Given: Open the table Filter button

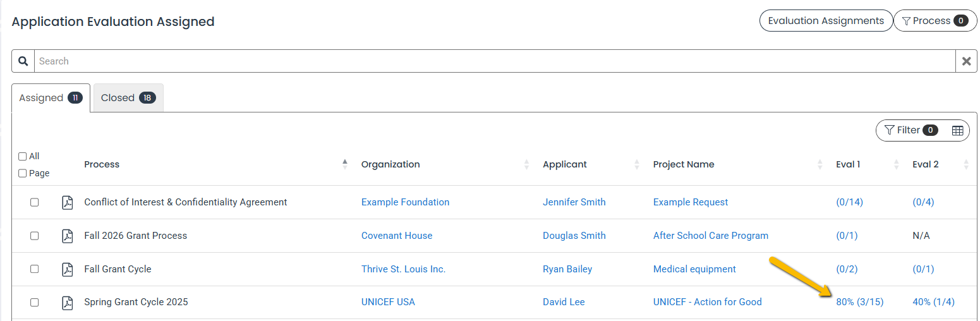Looking at the screenshot, I should [x=910, y=130].
